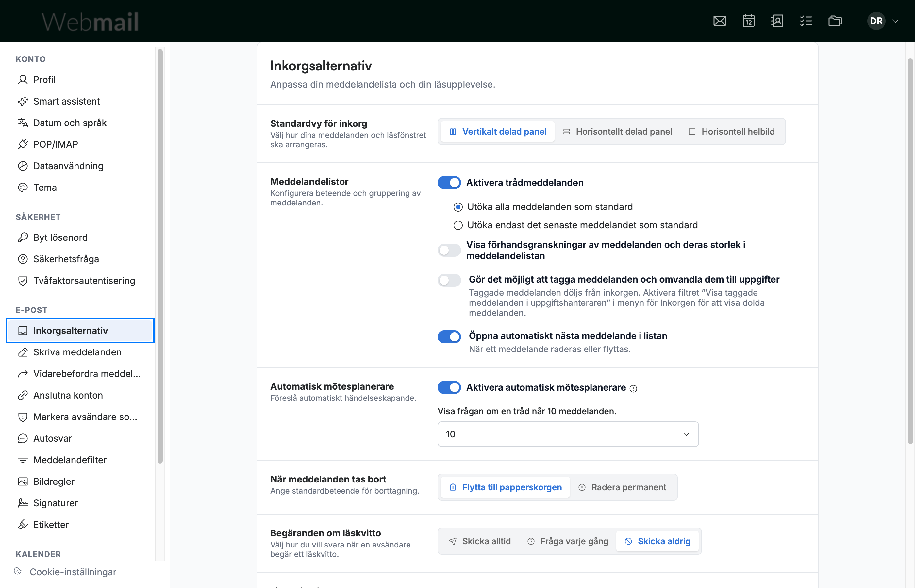The height and width of the screenshot is (588, 915).
Task: Click the Webmail logo
Action: [90, 21]
